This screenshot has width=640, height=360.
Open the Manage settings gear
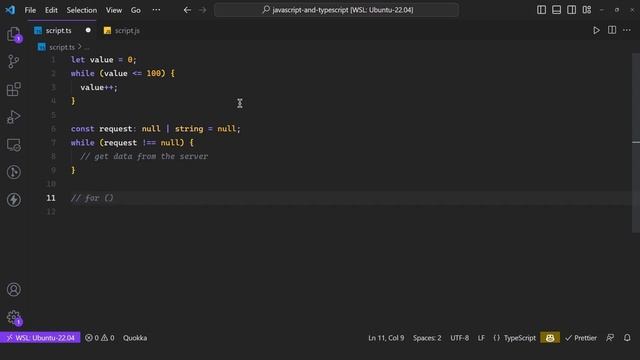click(13, 317)
